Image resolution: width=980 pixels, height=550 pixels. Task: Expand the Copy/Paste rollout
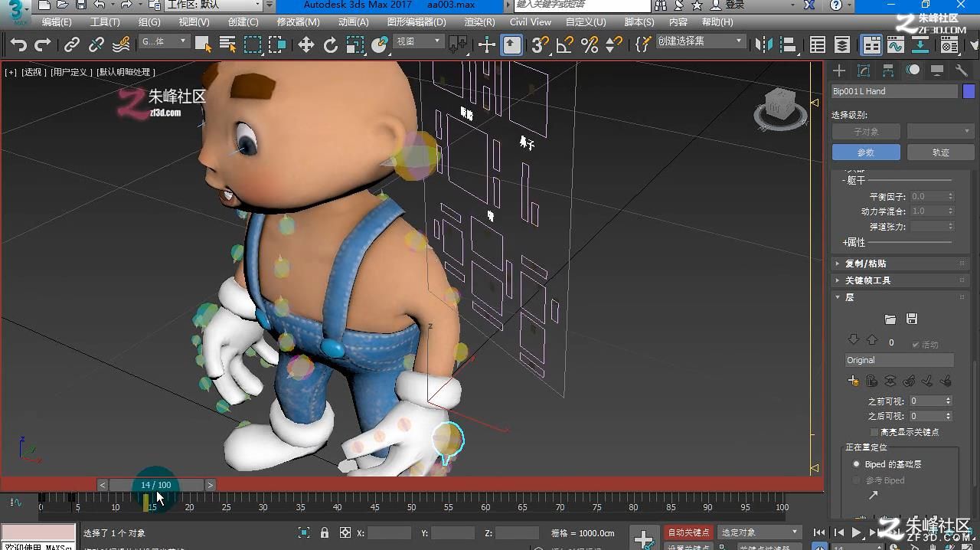pos(900,264)
